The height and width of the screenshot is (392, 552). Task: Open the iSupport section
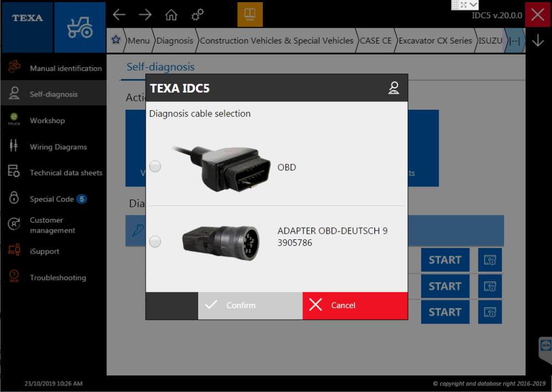(x=54, y=251)
